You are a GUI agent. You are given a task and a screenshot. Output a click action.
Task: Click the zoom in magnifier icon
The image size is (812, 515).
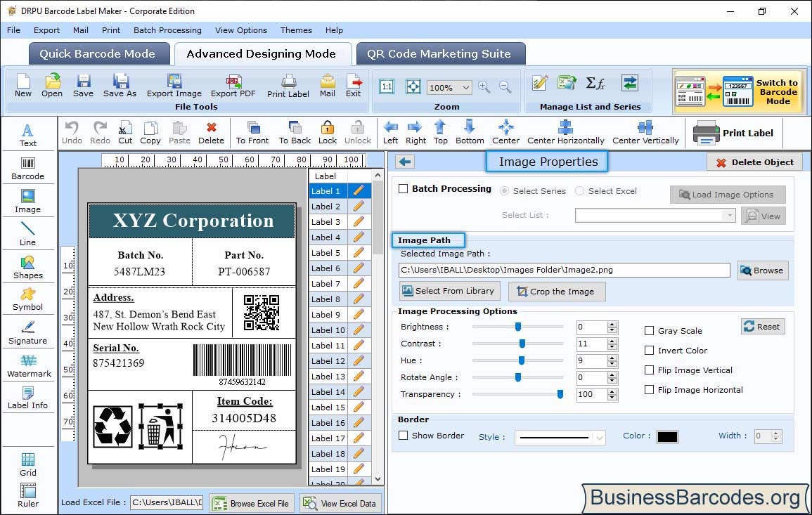484,87
